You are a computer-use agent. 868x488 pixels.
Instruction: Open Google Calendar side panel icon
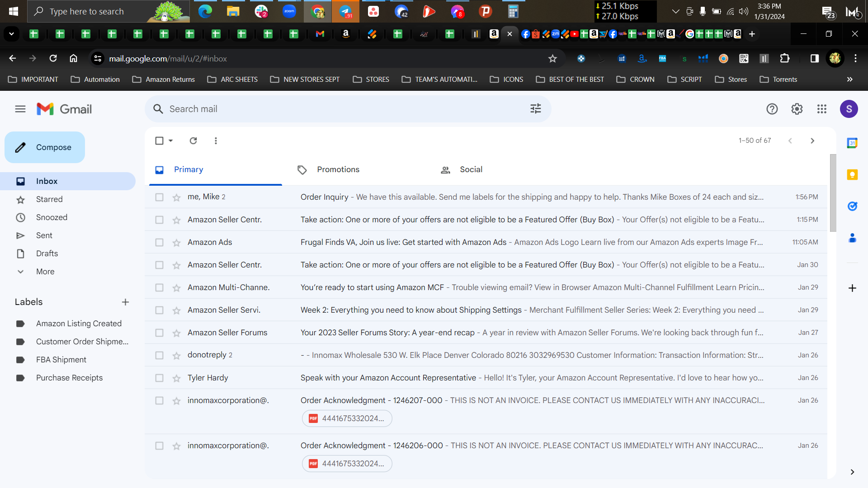pos(852,143)
